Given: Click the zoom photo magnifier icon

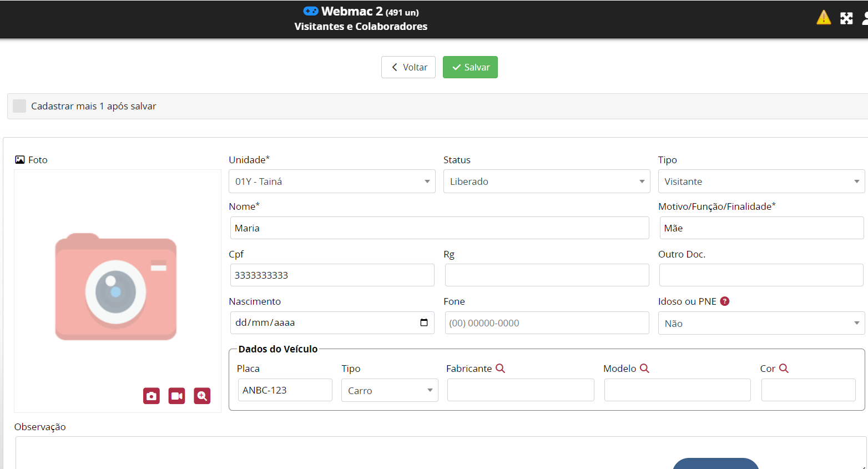Looking at the screenshot, I should click(202, 396).
